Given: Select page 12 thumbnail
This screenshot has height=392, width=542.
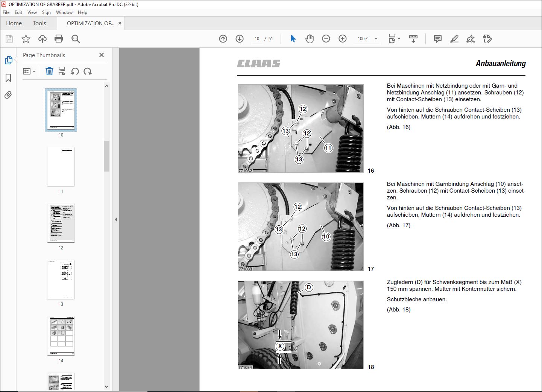Looking at the screenshot, I should click(x=61, y=223).
